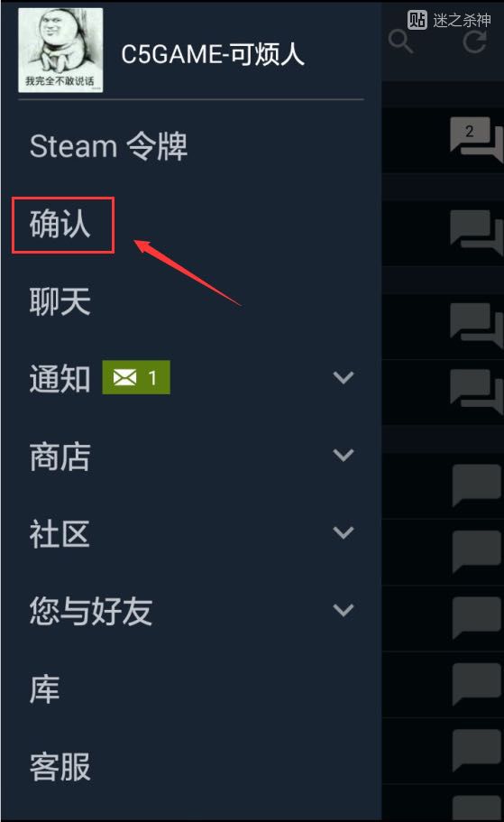
Task: Expand the 社区 chevron arrow
Action: tap(344, 532)
